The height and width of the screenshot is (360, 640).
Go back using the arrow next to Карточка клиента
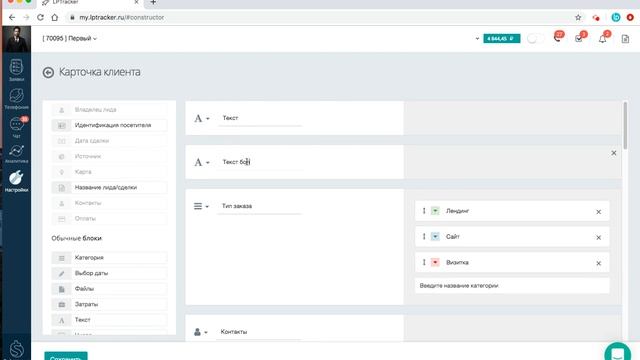pyautogui.click(x=48, y=73)
